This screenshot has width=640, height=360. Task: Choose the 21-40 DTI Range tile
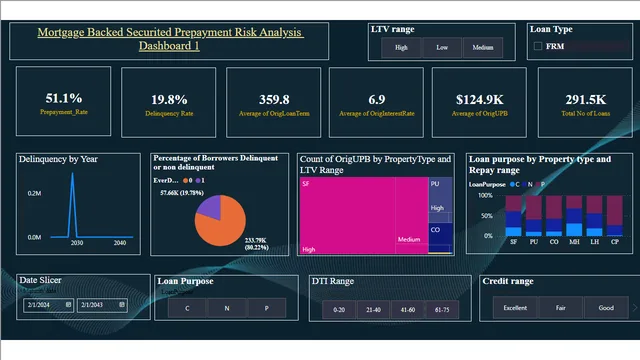tap(373, 310)
